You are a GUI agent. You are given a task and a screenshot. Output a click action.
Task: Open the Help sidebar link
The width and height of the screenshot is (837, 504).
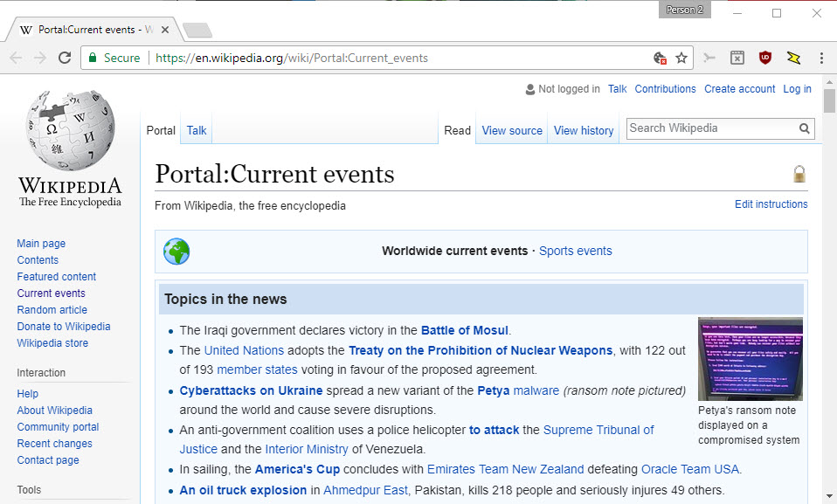click(28, 393)
